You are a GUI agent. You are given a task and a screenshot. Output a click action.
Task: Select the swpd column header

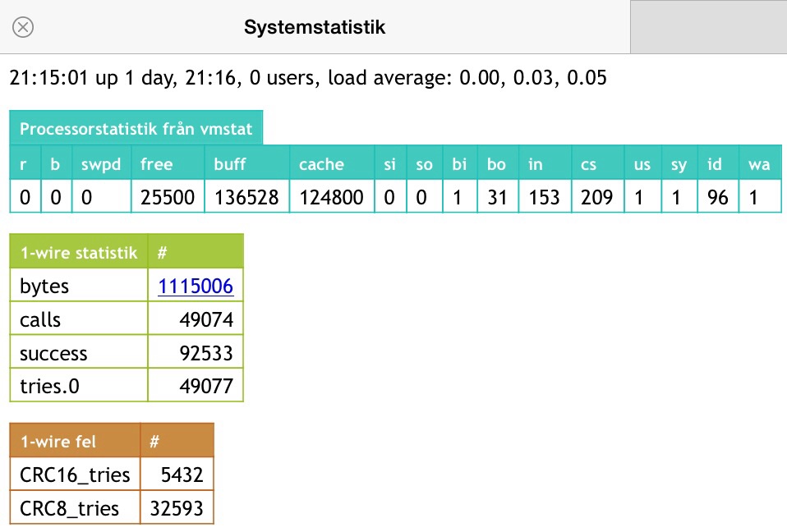101,164
